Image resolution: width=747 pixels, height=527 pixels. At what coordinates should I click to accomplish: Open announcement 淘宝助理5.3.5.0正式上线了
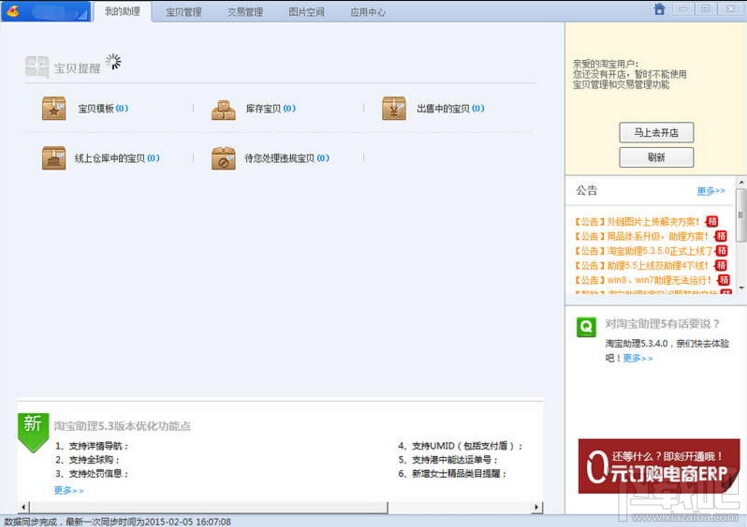click(644, 251)
